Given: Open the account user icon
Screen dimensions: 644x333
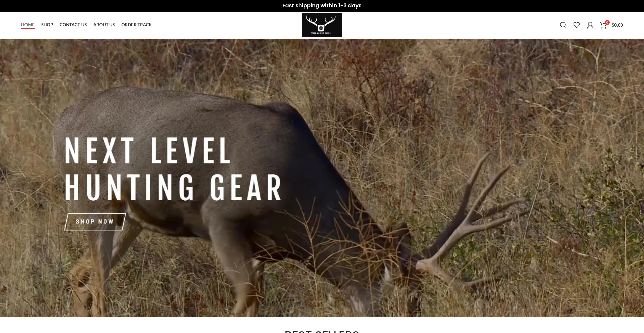Looking at the screenshot, I should [x=590, y=25].
